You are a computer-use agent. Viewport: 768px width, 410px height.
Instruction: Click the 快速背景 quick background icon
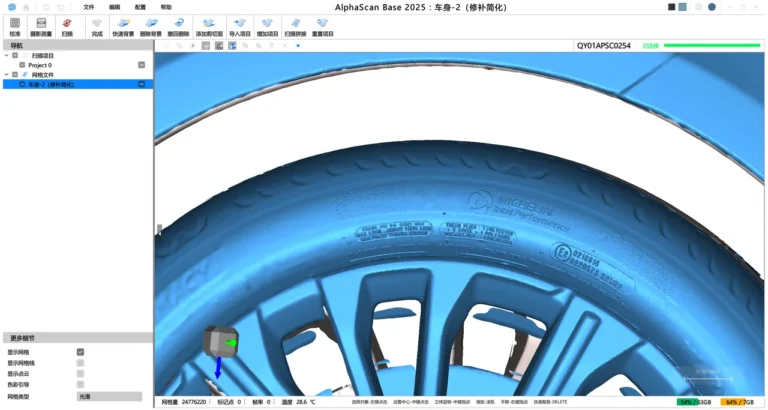tap(123, 25)
